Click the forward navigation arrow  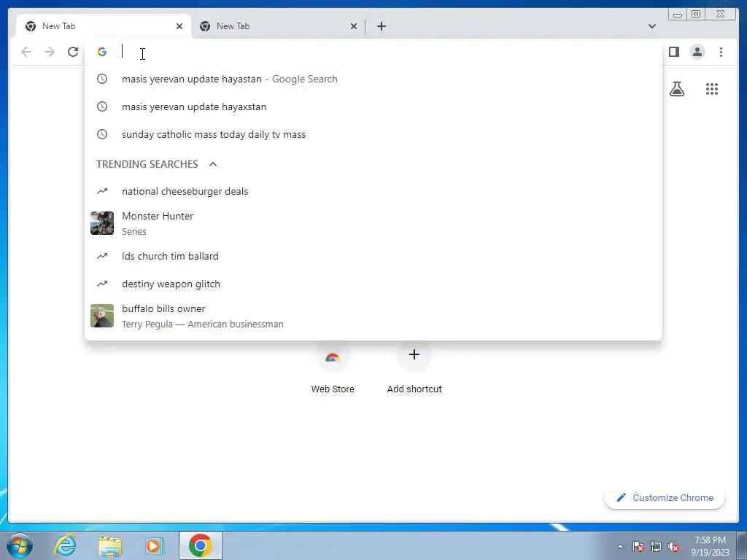point(50,52)
